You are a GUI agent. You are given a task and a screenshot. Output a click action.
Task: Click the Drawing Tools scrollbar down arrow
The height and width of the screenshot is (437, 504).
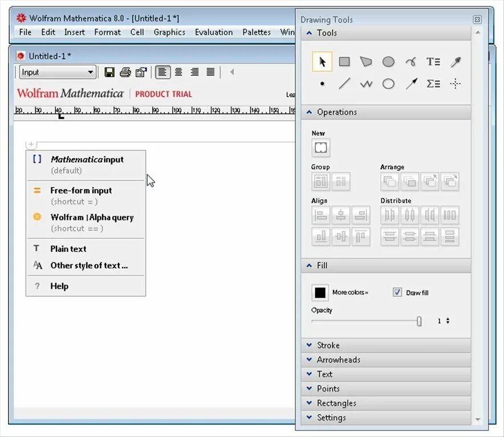(x=478, y=419)
